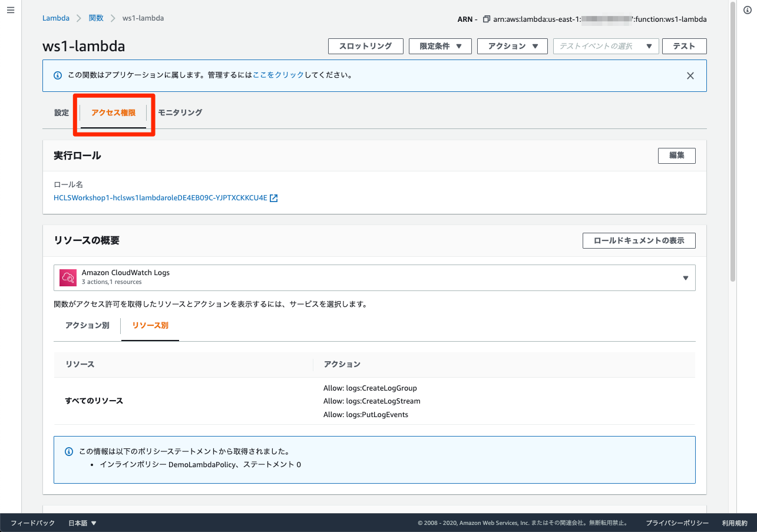Select the アクセス権限 tab
Viewport: 757px width, 532px height.
click(x=114, y=113)
